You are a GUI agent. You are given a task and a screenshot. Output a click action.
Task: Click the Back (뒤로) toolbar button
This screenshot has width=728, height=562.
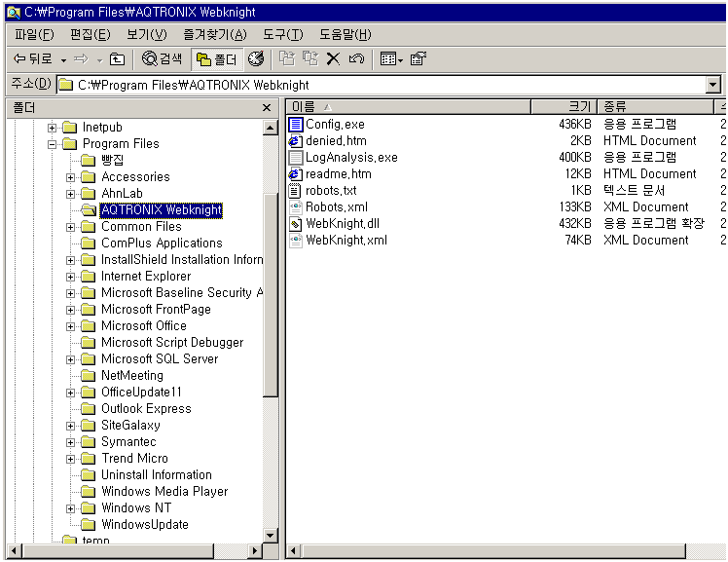32,59
